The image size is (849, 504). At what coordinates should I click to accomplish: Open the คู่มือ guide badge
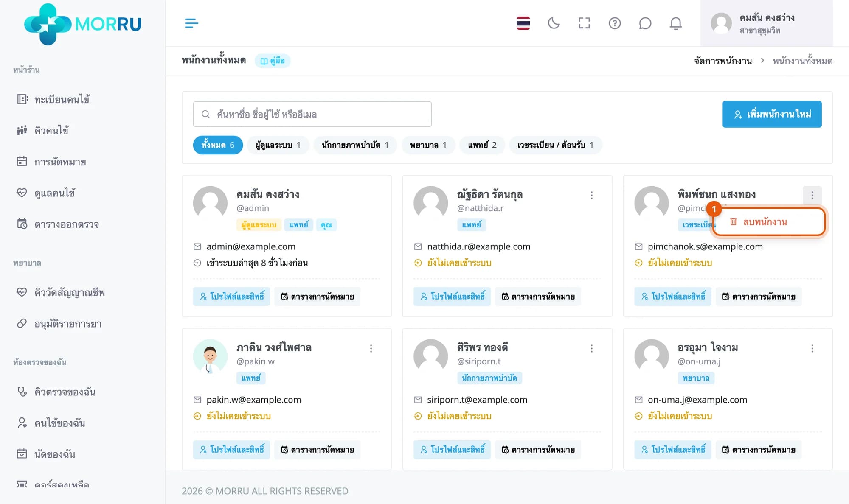[273, 61]
